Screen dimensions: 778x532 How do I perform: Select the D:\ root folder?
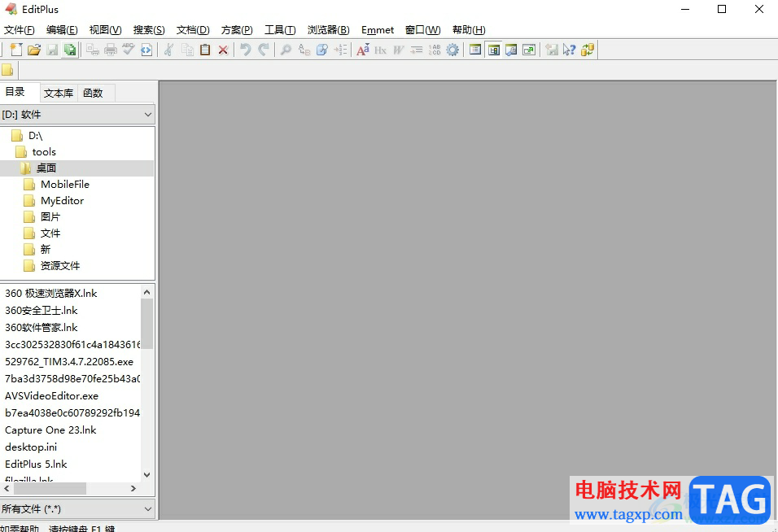click(x=36, y=135)
